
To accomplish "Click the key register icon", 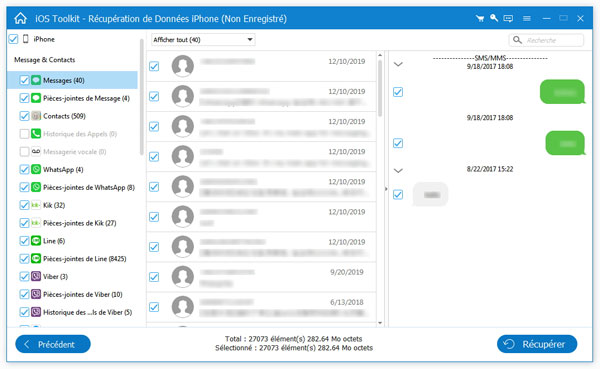I will (x=494, y=18).
